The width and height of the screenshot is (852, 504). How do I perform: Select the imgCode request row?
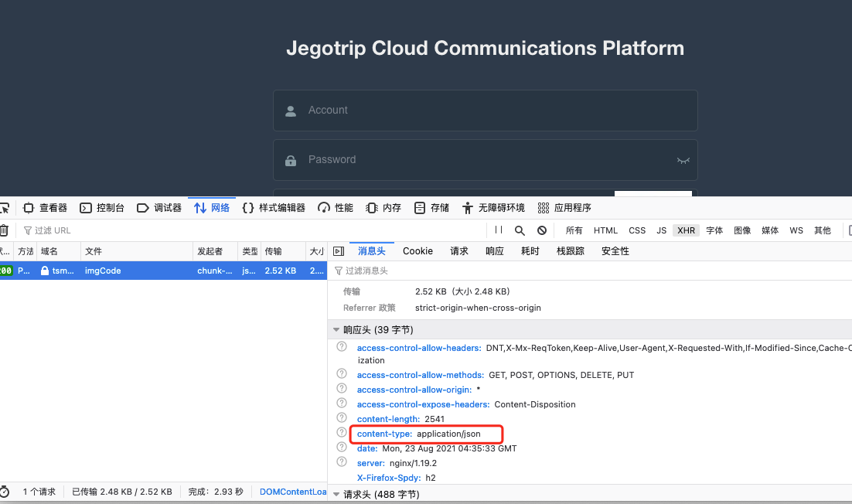click(x=163, y=271)
